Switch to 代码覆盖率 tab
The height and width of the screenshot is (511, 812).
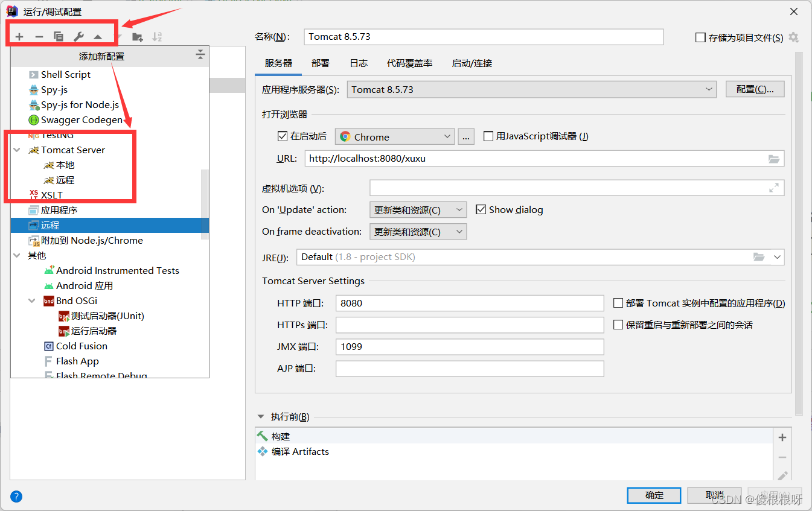(410, 63)
